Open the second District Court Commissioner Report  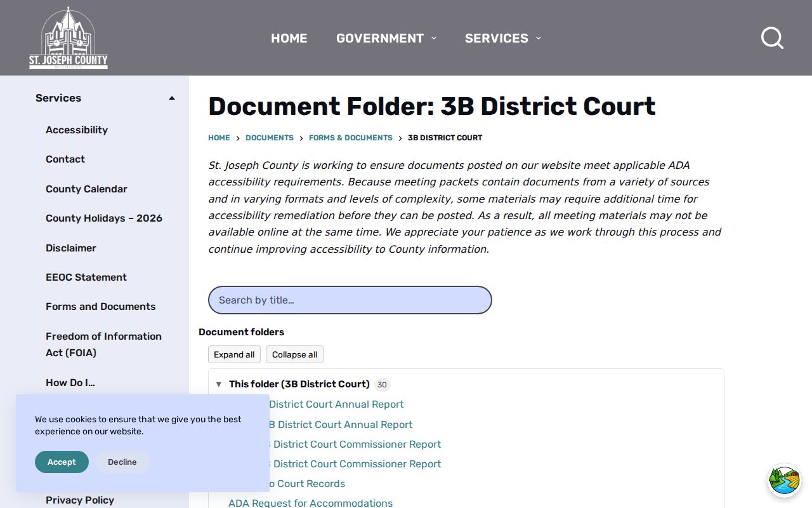coord(355,464)
